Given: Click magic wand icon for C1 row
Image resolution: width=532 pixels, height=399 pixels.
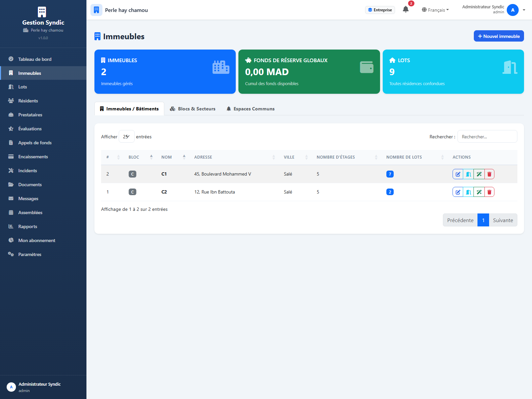Looking at the screenshot, I should (x=479, y=174).
